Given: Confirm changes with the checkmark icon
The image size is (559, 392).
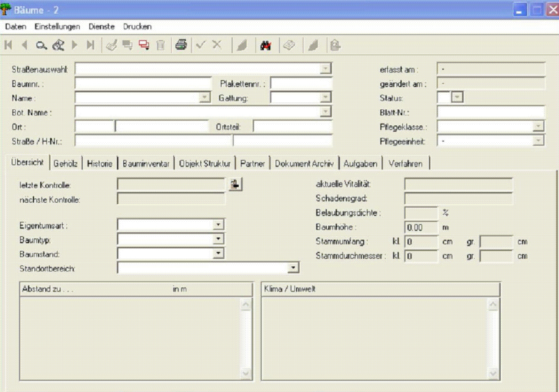Looking at the screenshot, I should tap(201, 45).
